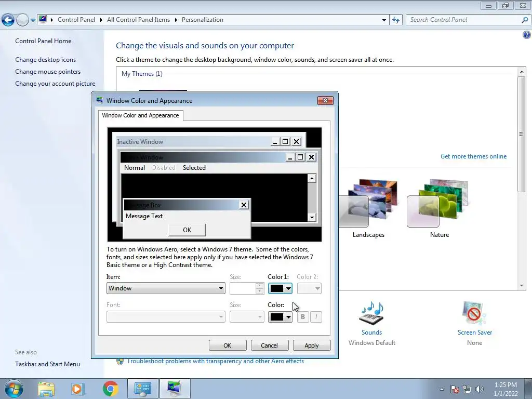The image size is (532, 399).
Task: Click the OK button in preview message box
Action: 187,230
